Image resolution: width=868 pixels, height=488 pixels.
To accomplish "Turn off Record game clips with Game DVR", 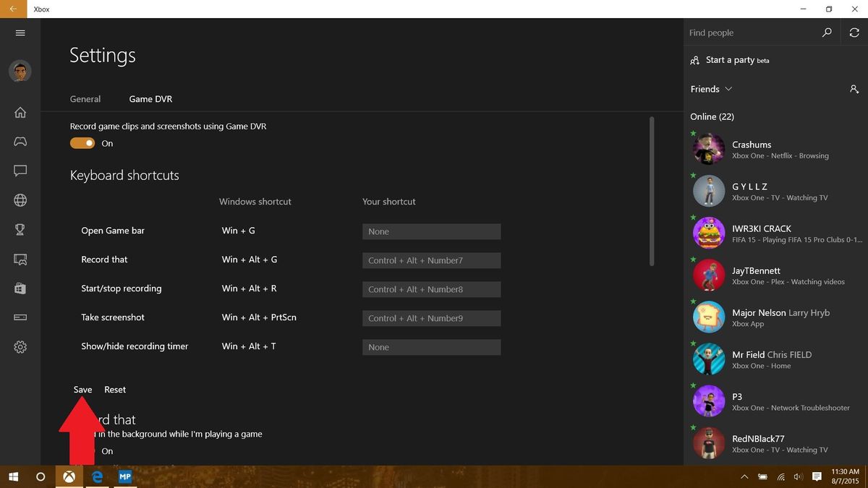I will [82, 142].
